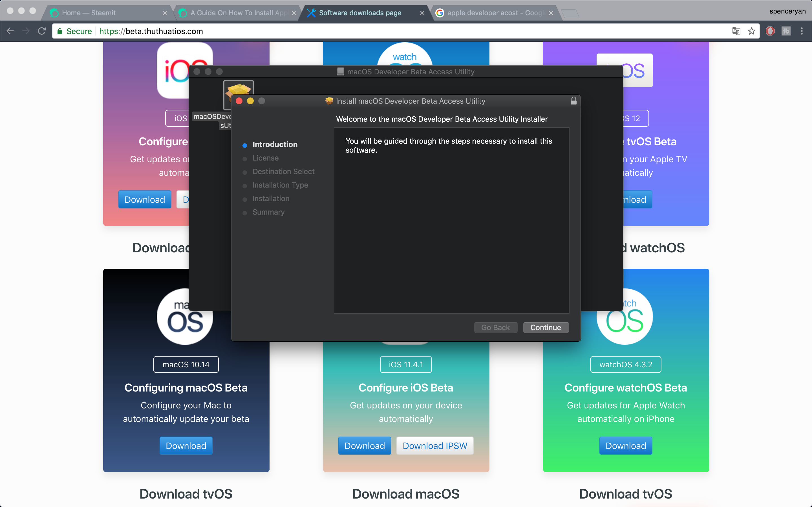Click the iOS 11.4.1 version badge
The height and width of the screenshot is (507, 812).
click(x=406, y=364)
